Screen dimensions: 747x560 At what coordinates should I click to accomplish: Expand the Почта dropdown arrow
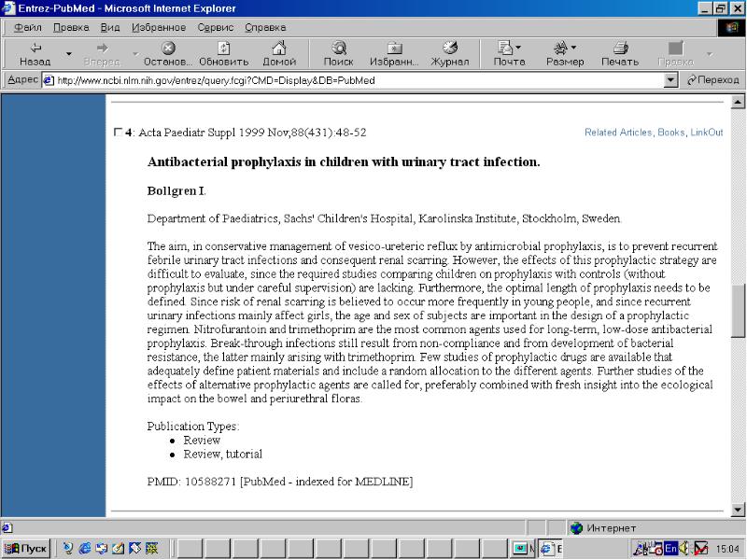click(x=518, y=48)
